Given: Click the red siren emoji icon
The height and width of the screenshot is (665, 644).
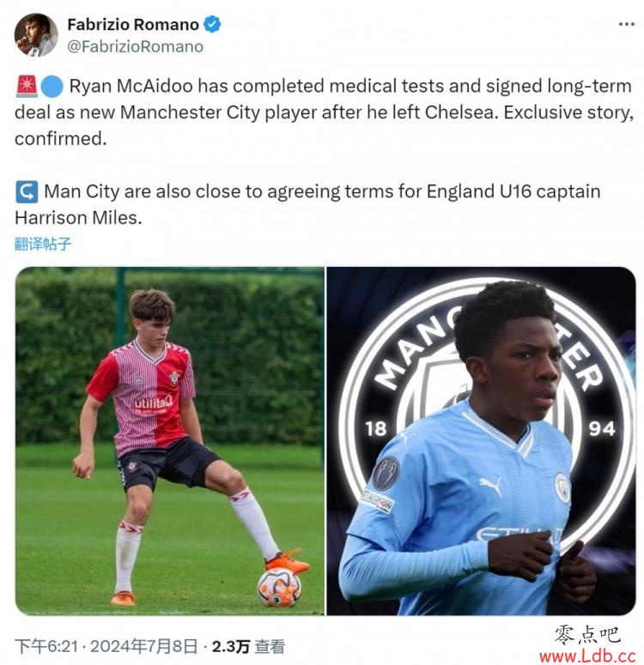Looking at the screenshot, I should tap(27, 86).
